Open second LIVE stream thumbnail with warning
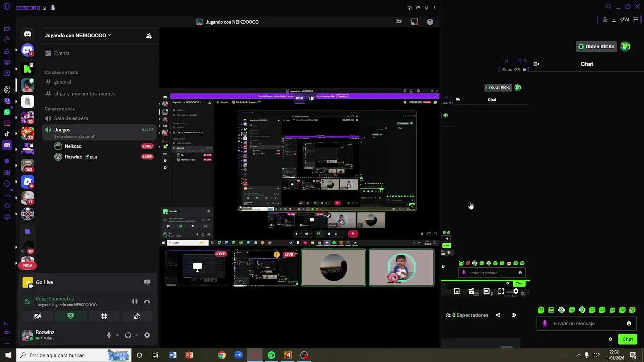This screenshot has width=644, height=362. pos(266,267)
